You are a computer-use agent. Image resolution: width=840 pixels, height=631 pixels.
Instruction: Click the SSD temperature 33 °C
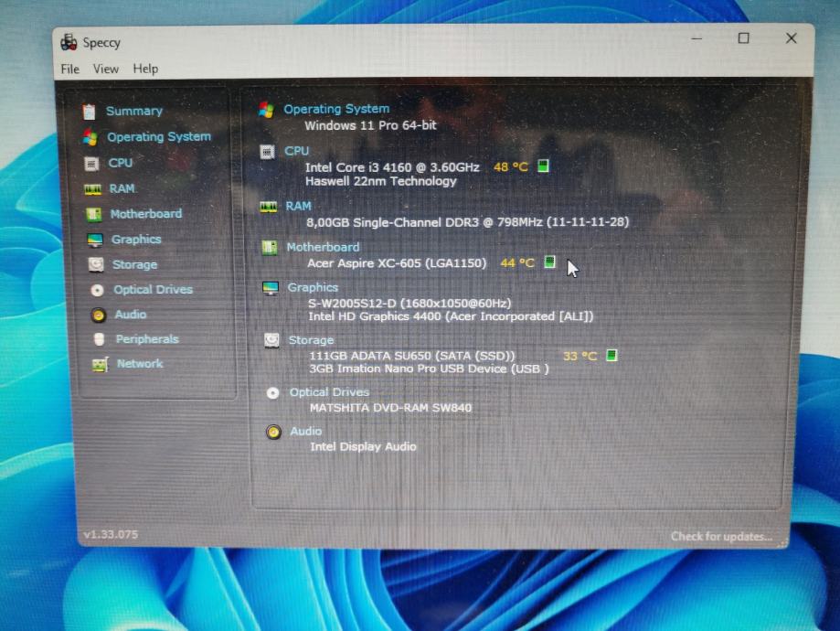point(579,356)
